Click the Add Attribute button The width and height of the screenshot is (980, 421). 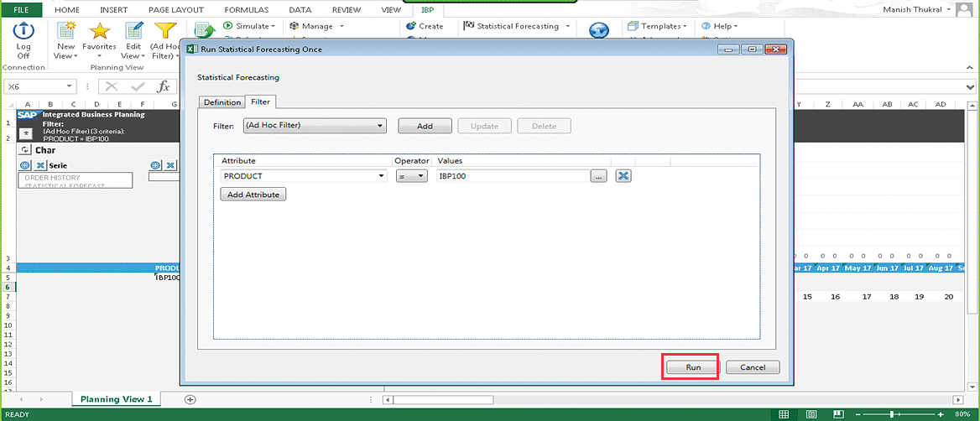[253, 195]
